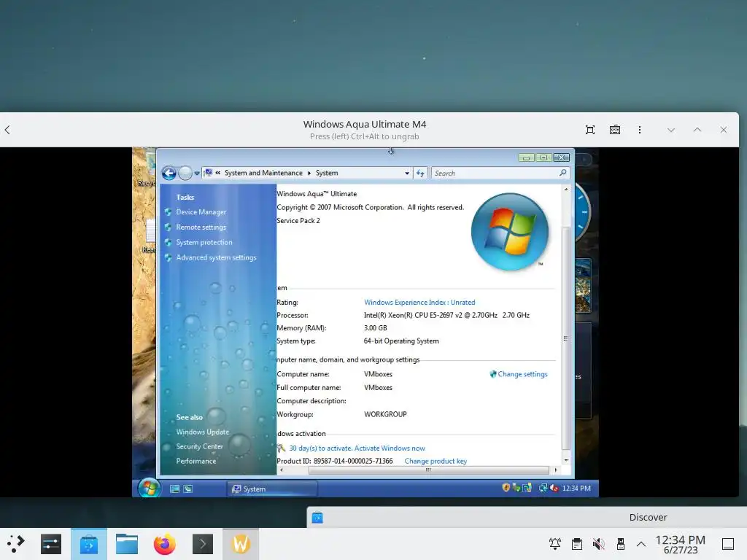Viewport: 747px width, 560px height.
Task: Open Advanced system settings from Tasks
Action: pos(216,257)
